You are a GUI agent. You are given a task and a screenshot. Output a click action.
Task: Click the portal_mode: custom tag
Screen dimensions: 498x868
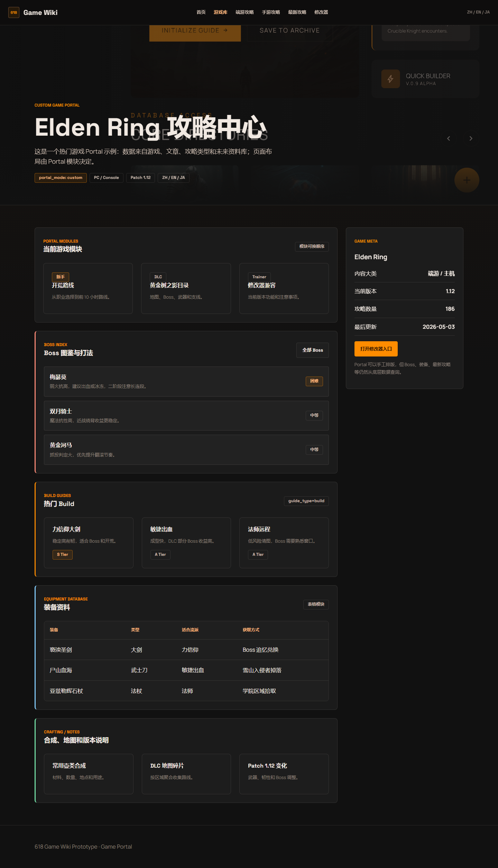click(x=61, y=178)
